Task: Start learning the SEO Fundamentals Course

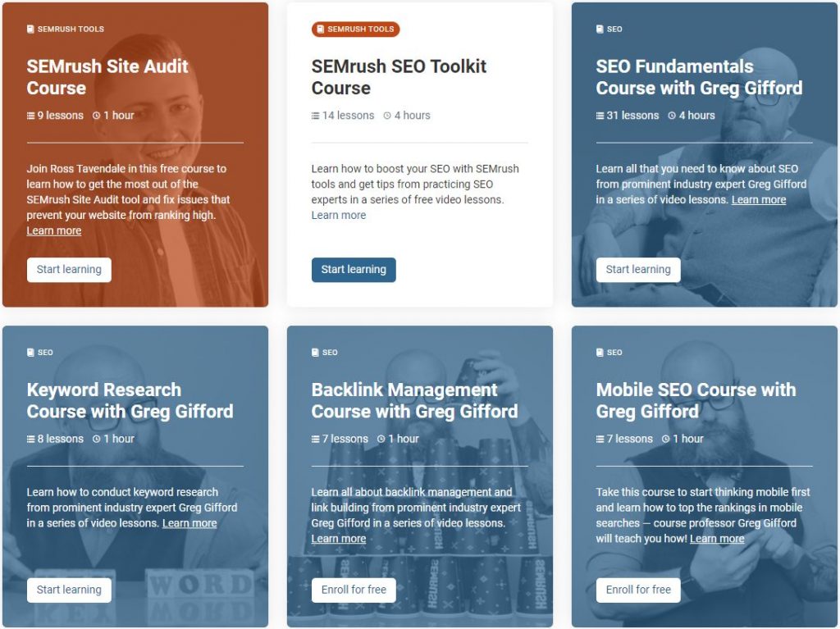Action: point(638,270)
